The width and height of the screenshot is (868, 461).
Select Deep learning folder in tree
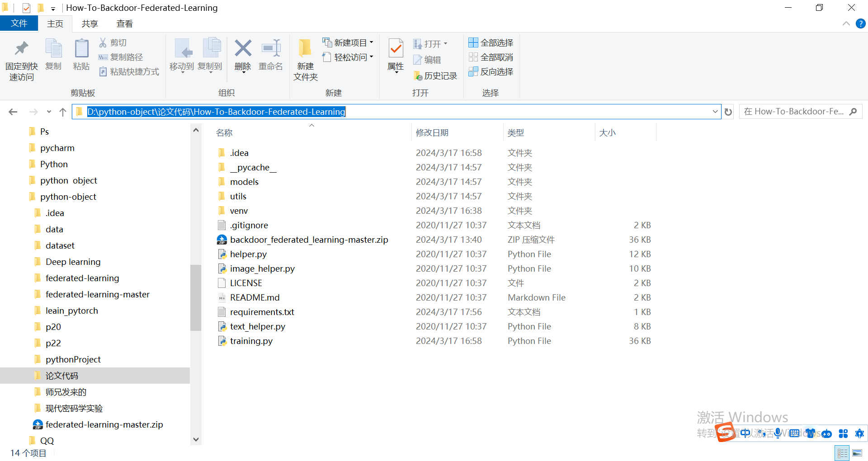73,262
